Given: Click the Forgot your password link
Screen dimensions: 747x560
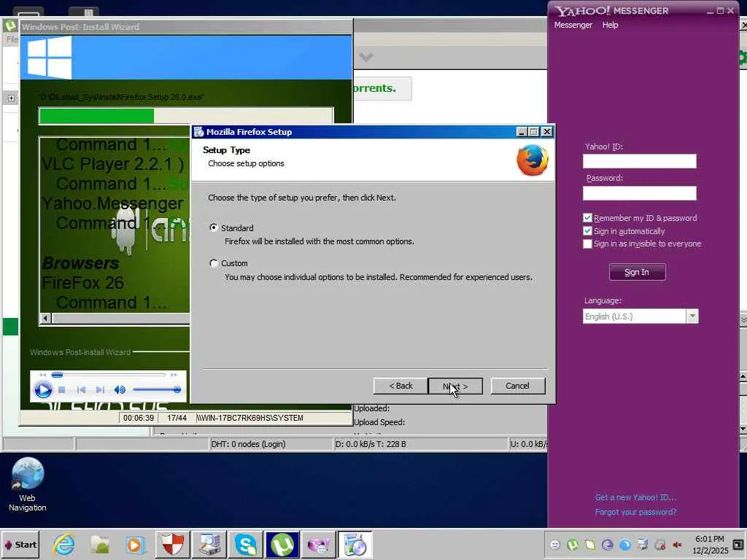Looking at the screenshot, I should [x=635, y=512].
